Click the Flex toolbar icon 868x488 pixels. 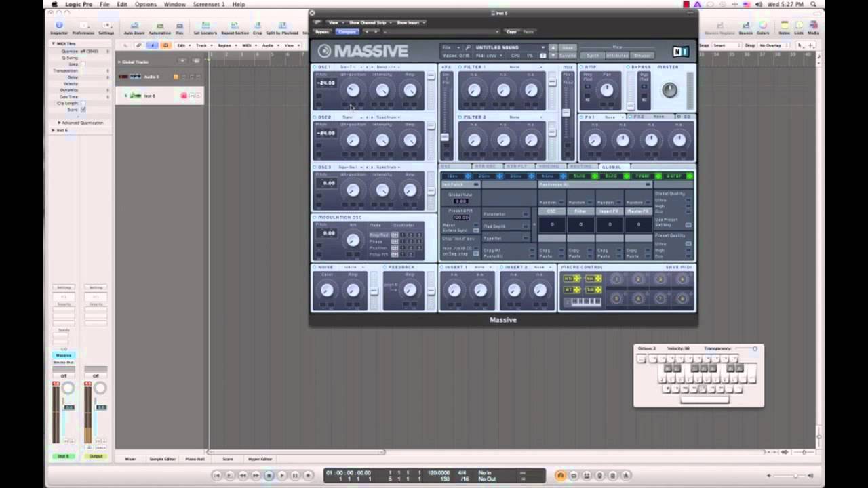[x=179, y=28]
